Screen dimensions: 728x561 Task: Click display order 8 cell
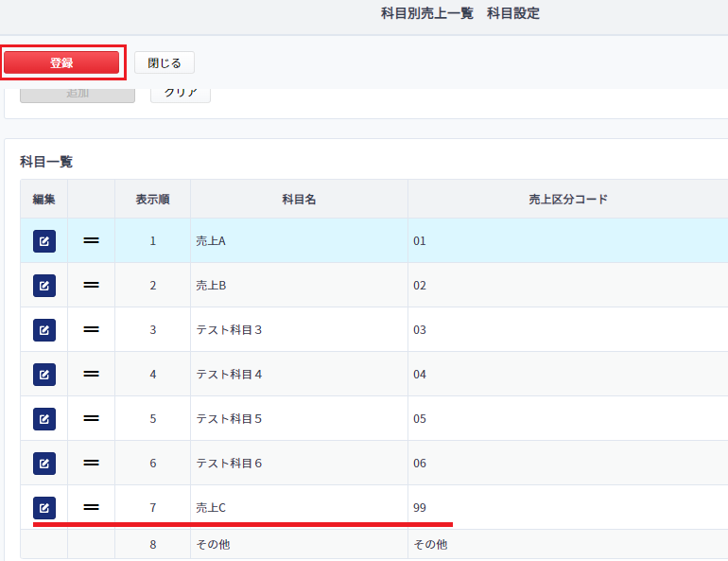click(x=153, y=544)
